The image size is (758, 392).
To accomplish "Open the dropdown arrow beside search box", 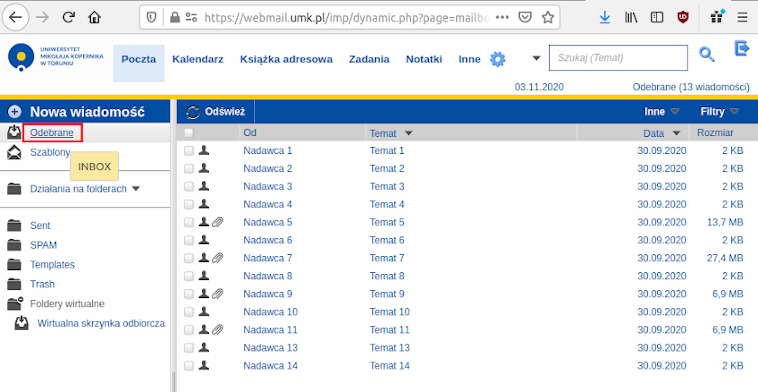I will pyautogui.click(x=536, y=58).
